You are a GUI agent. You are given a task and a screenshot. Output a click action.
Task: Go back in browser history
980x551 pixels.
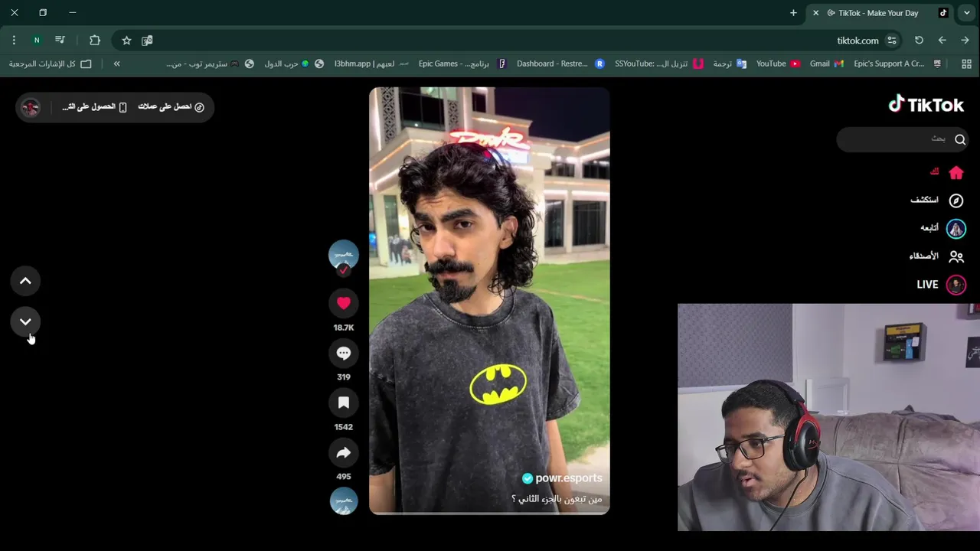coord(942,41)
